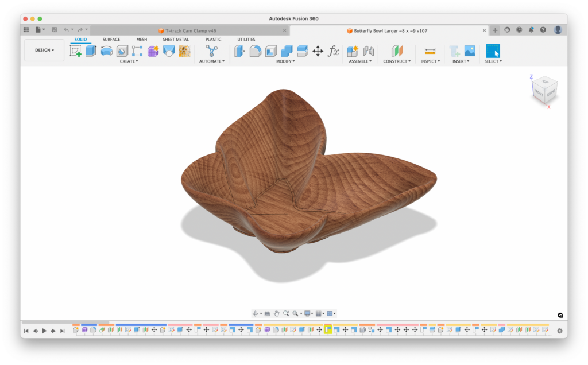588x365 pixels.
Task: Open the Measure tool under Inspect
Action: 430,52
